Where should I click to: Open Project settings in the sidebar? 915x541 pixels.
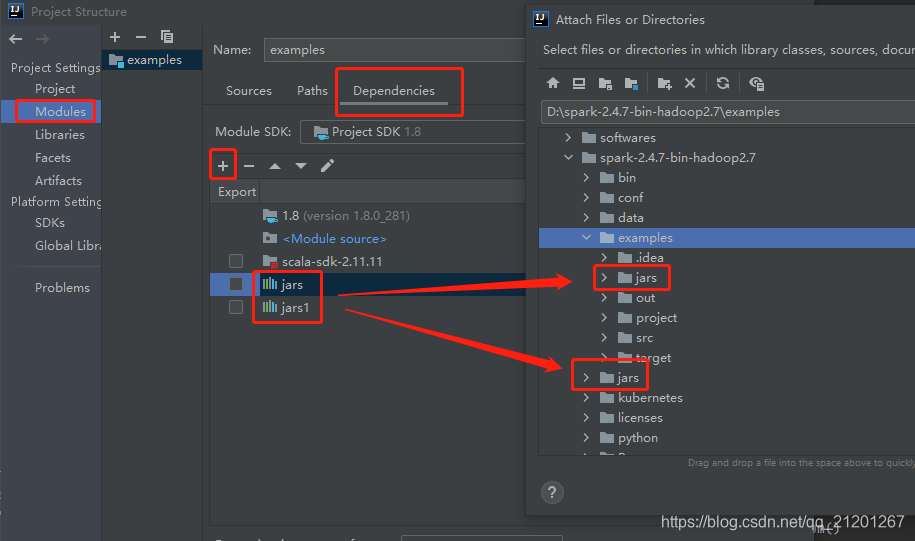coord(55,89)
